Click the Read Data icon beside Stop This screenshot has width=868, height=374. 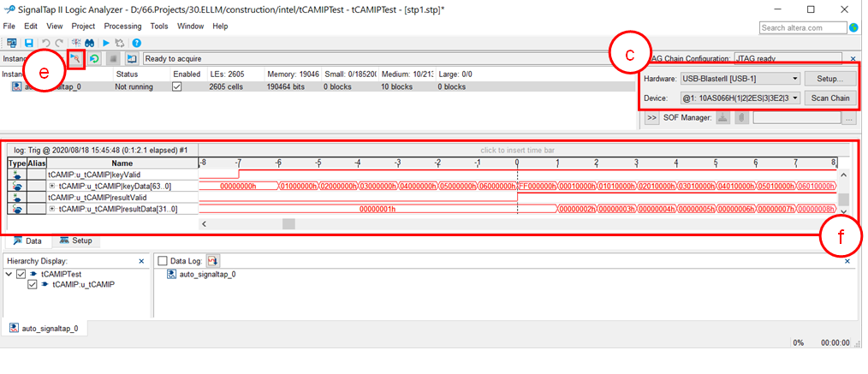(x=132, y=58)
